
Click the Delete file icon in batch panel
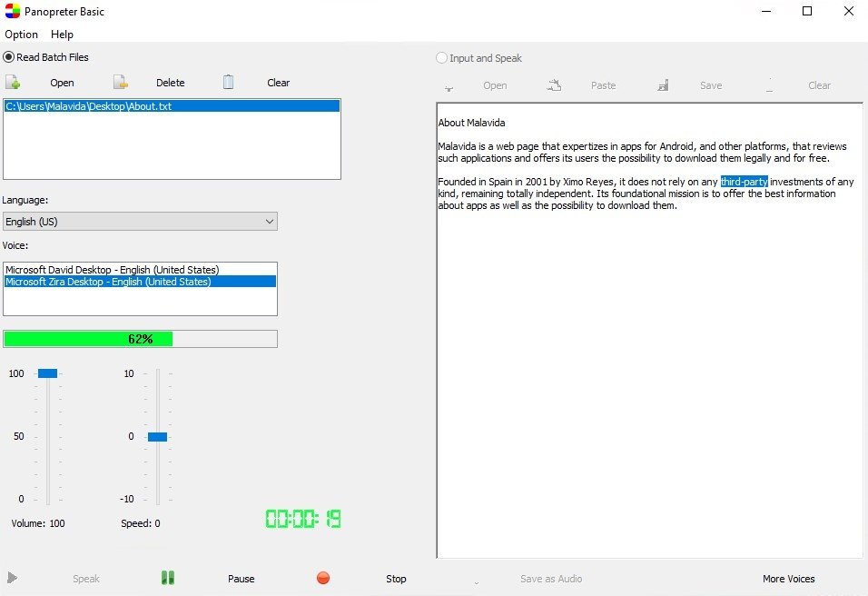121,83
